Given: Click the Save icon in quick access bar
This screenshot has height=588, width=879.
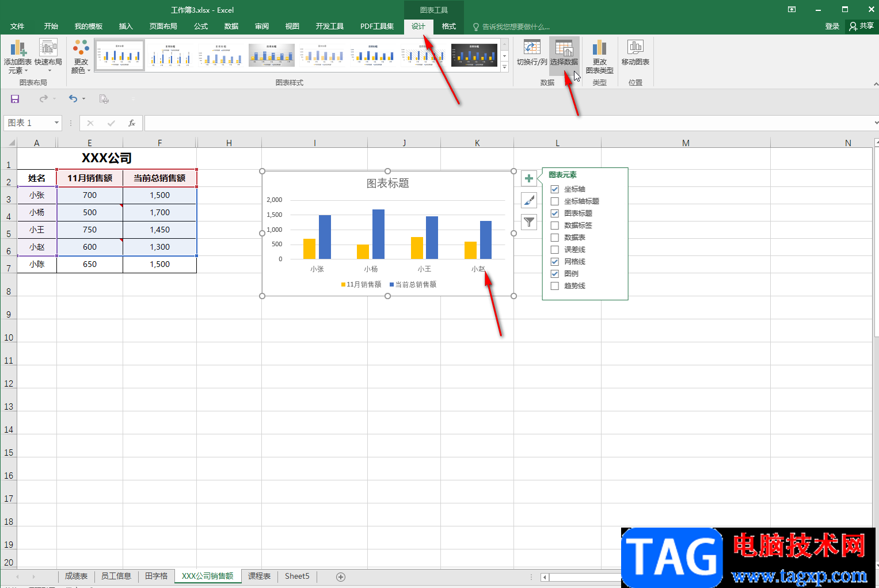Looking at the screenshot, I should point(15,99).
